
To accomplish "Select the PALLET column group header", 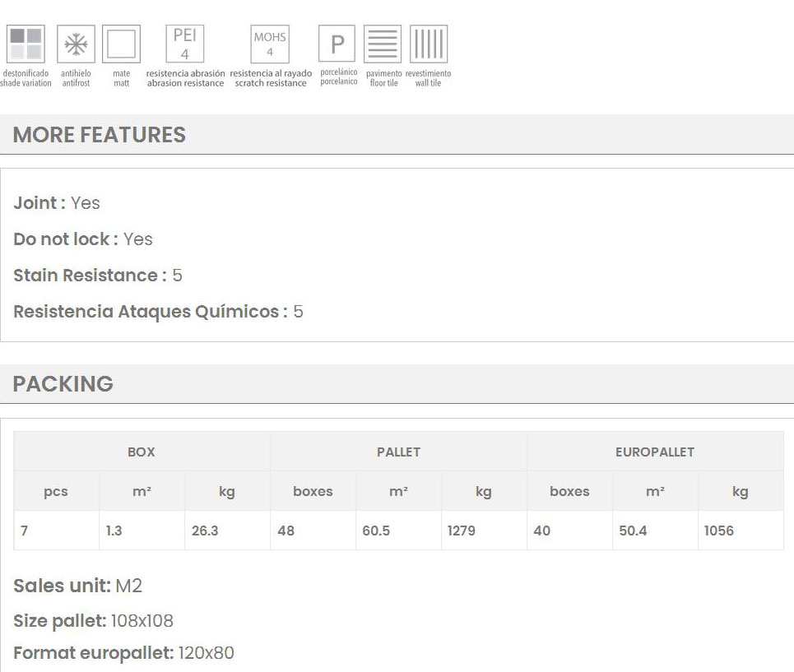I will (x=398, y=452).
